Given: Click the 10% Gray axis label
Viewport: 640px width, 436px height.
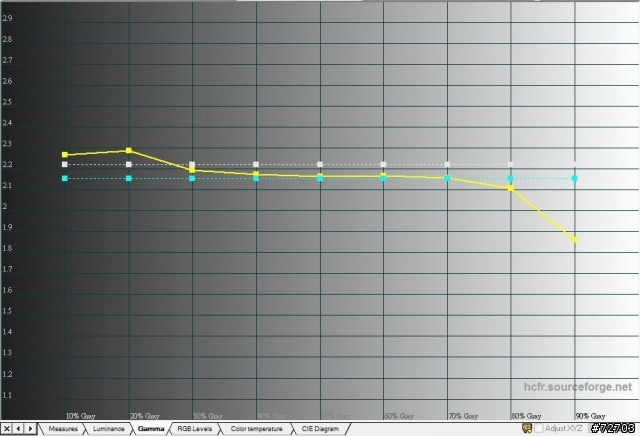Looking at the screenshot, I should (80, 416).
